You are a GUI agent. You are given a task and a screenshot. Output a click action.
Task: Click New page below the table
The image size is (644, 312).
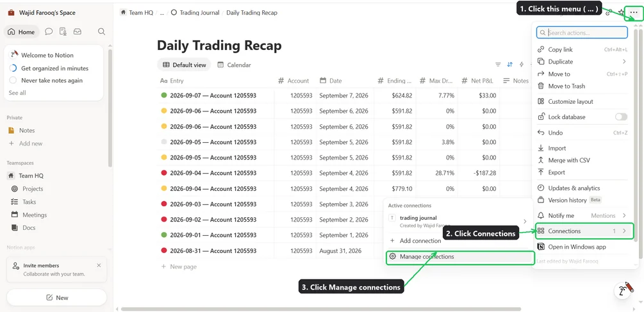(x=179, y=267)
